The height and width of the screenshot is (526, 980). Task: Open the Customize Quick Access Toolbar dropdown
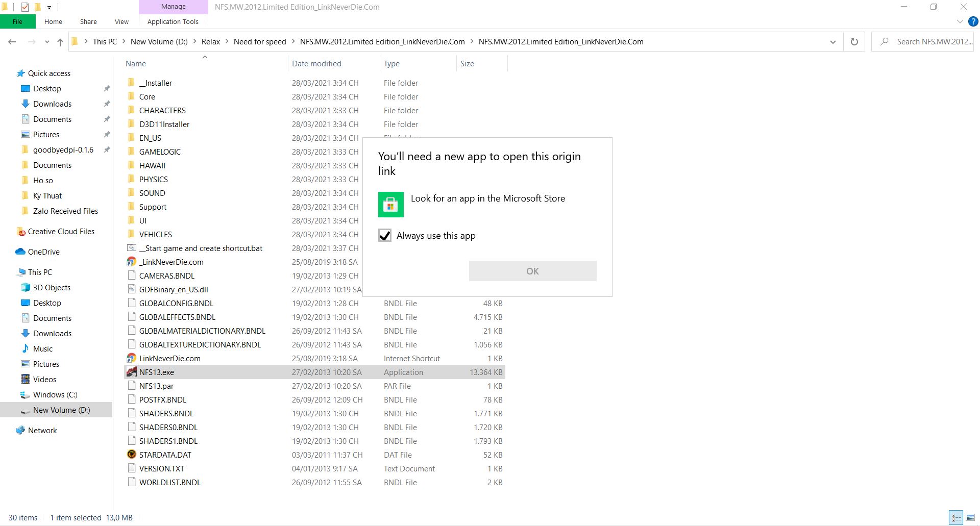click(49, 7)
